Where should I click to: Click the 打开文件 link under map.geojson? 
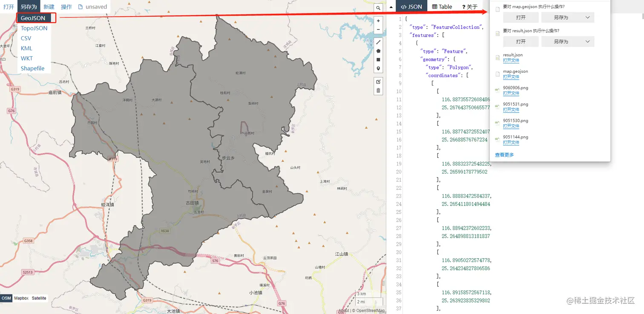click(511, 77)
